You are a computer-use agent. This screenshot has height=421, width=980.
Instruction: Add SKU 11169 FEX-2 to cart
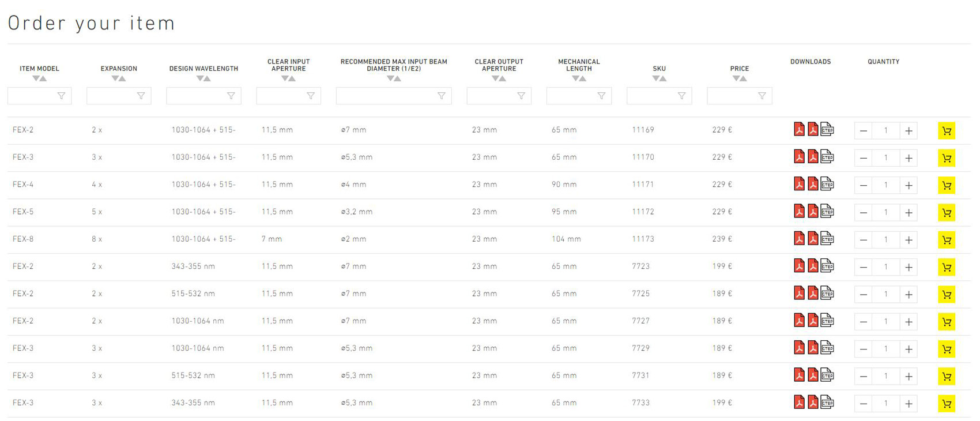click(946, 131)
